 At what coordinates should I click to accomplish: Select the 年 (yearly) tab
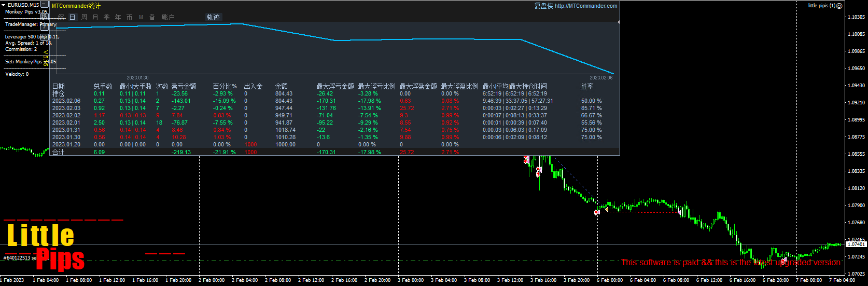coord(118,17)
